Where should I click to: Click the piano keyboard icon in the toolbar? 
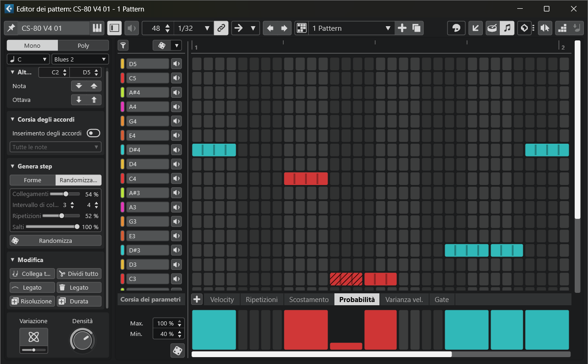[x=97, y=28]
